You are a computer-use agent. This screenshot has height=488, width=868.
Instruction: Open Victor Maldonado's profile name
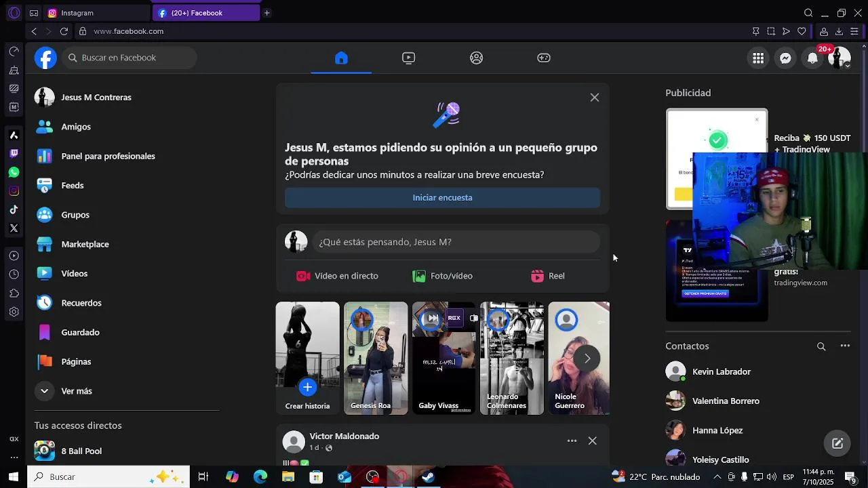(x=344, y=436)
